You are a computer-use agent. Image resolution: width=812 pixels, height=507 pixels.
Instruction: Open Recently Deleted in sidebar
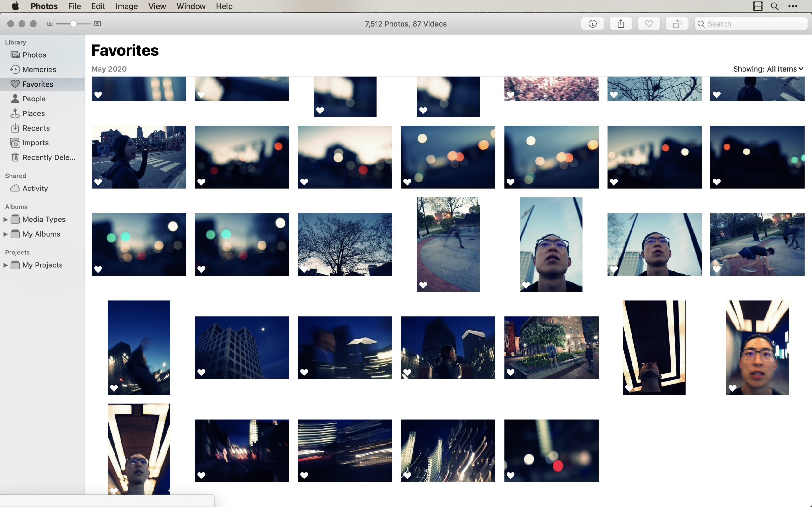click(x=48, y=157)
